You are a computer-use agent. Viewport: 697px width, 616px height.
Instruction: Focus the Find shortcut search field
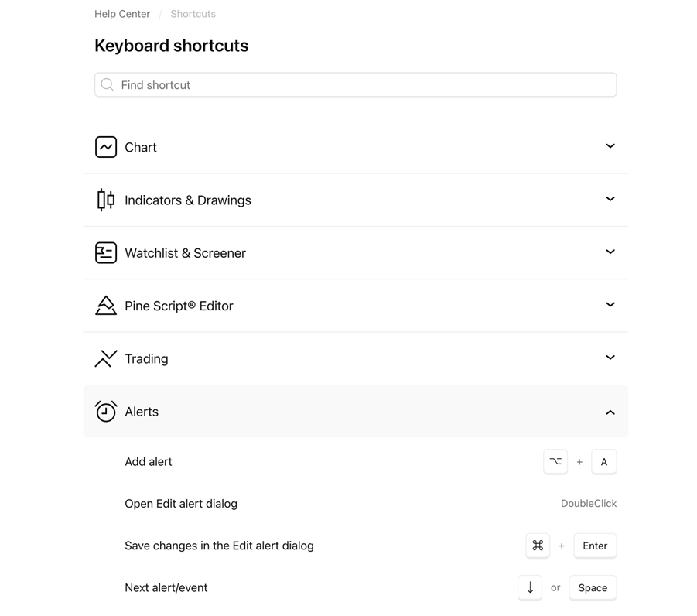tap(356, 84)
